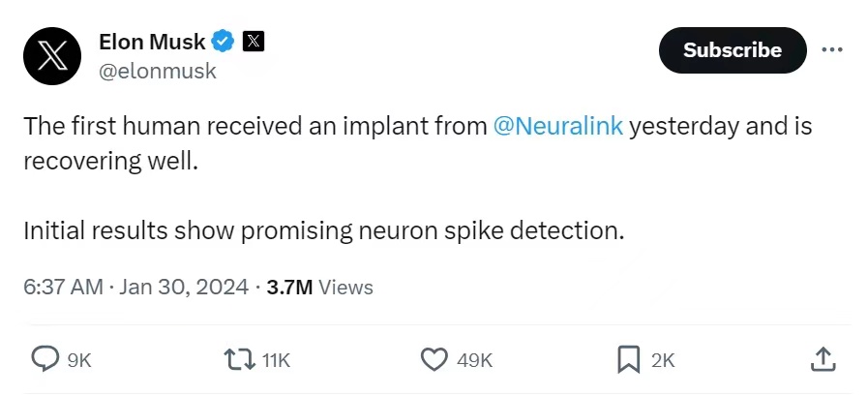868x396 pixels.
Task: Click the blue verified checkmark badge
Action: pos(224,42)
